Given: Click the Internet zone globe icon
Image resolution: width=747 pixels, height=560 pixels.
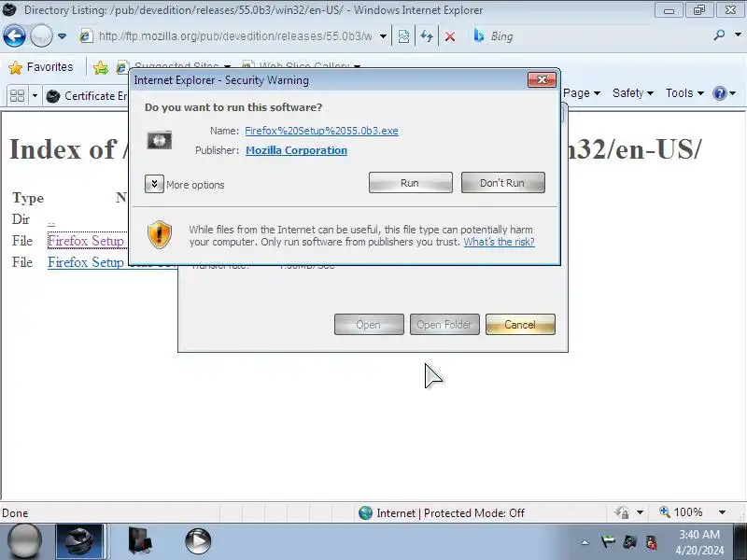Looking at the screenshot, I should [365, 512].
